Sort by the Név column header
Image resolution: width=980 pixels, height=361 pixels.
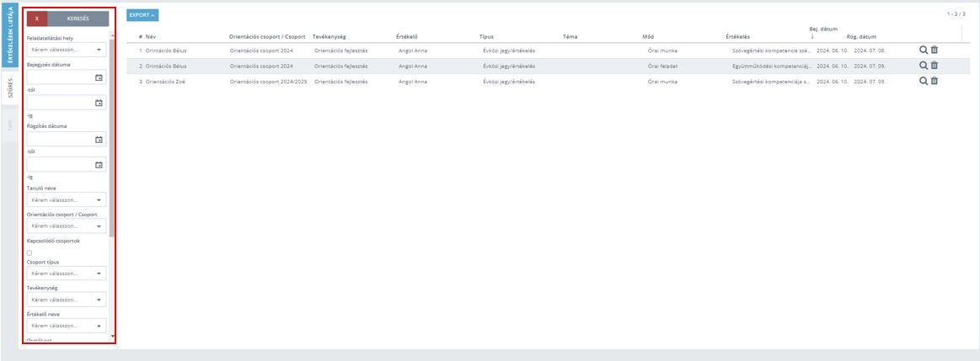(151, 37)
